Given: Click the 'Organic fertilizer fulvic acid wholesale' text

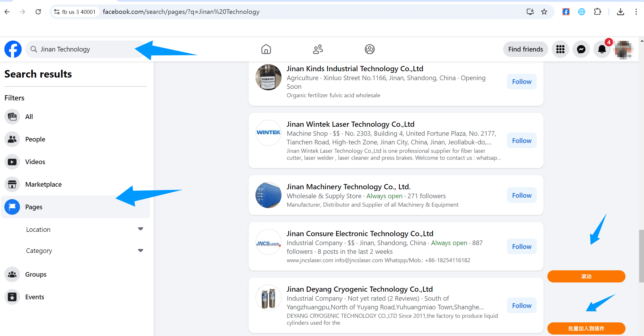Looking at the screenshot, I should coord(333,95).
